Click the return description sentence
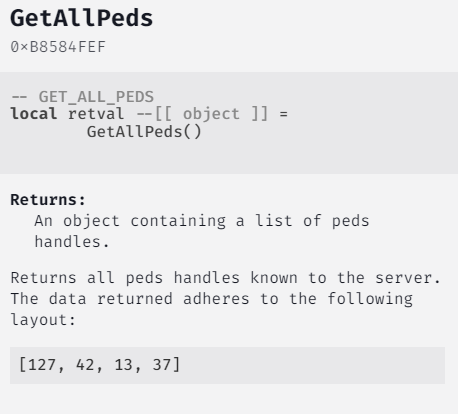458x414 pixels. pos(202,231)
